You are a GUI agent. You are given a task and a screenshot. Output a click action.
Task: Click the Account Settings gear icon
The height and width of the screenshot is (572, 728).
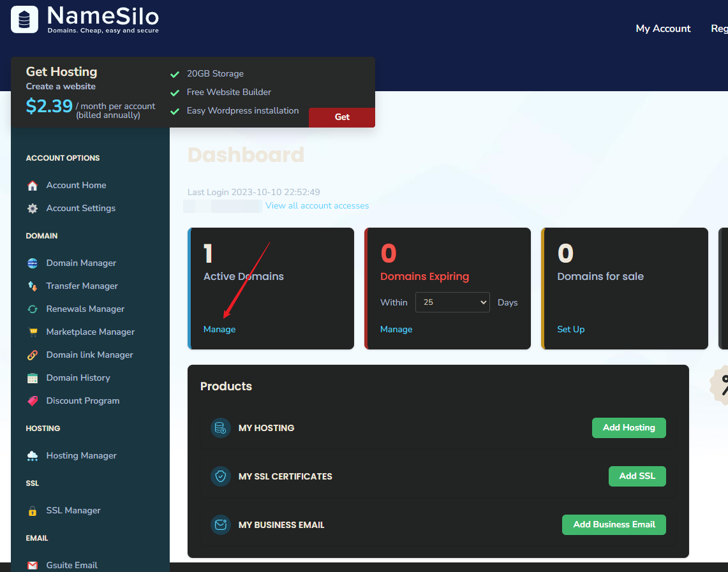33,209
